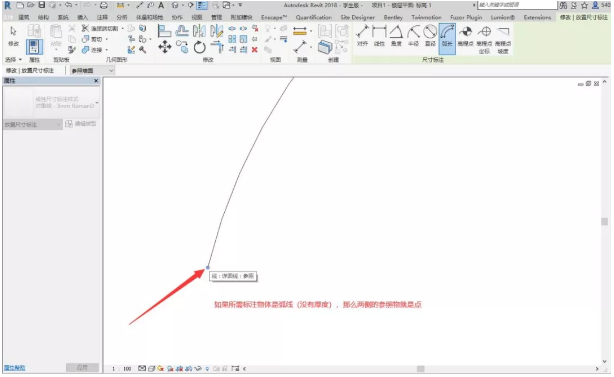Click the Trim/Extend to Corner icon

(217, 47)
